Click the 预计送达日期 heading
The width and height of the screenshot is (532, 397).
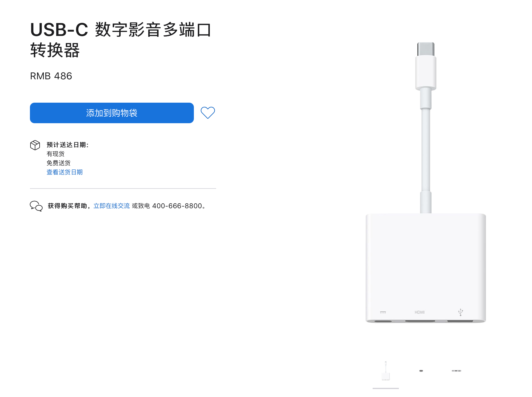[x=68, y=145]
